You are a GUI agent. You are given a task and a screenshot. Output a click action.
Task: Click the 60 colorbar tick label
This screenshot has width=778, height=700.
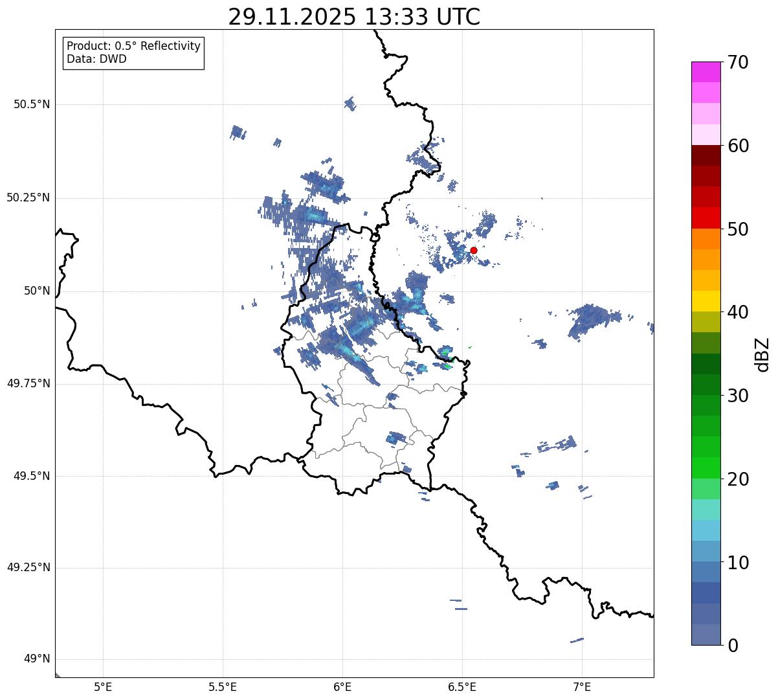738,146
